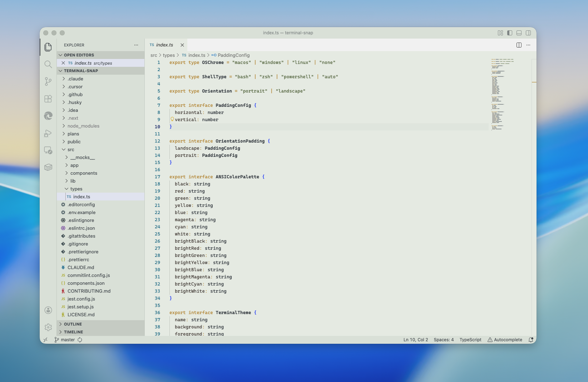Screen dimensions: 588x382
Task: Close index.ts in Open Editors list
Action: click(63, 63)
